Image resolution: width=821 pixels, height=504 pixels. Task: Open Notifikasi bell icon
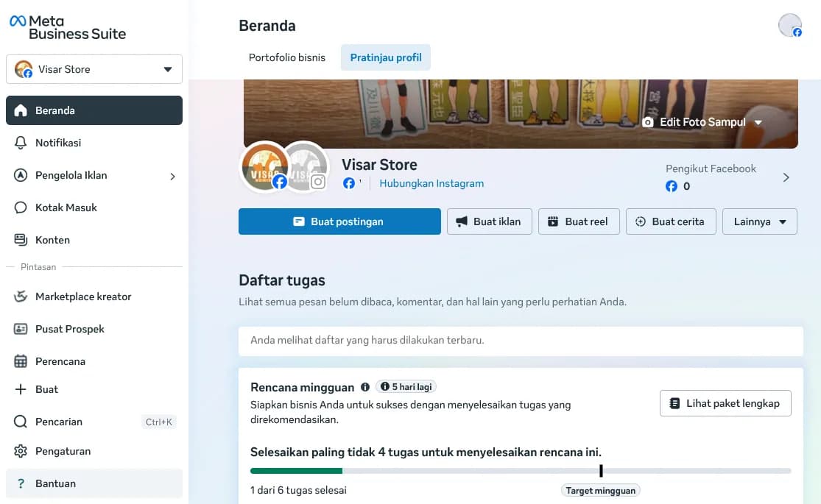[x=21, y=143]
